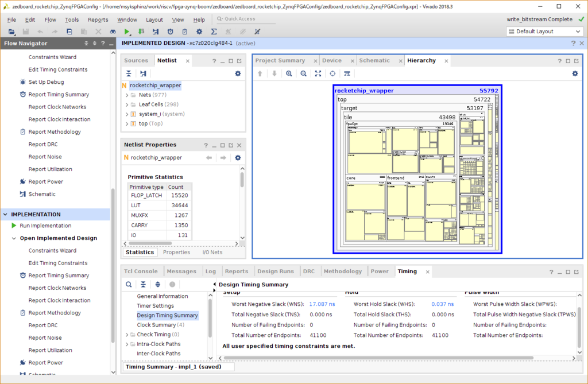Switch to the Design Runs tab
The height and width of the screenshot is (384, 588).
276,271
